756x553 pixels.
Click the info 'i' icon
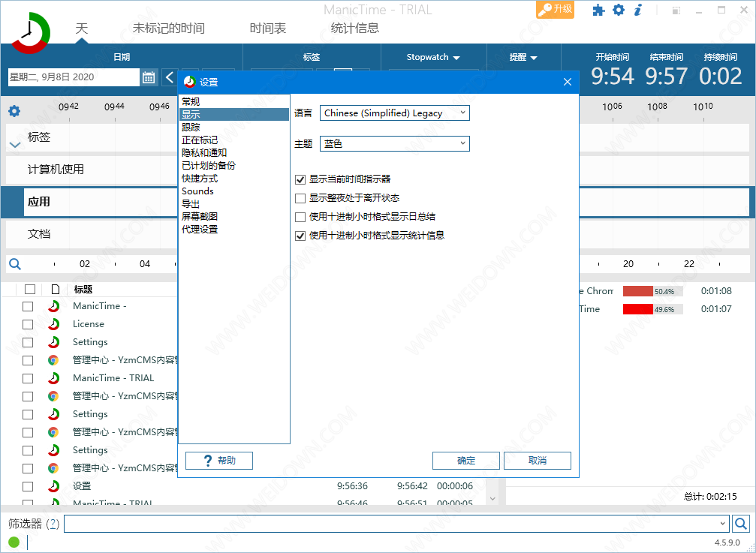click(x=638, y=10)
